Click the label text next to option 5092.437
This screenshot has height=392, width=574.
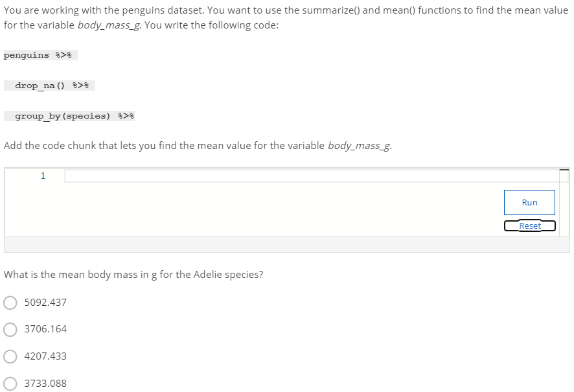click(x=45, y=302)
